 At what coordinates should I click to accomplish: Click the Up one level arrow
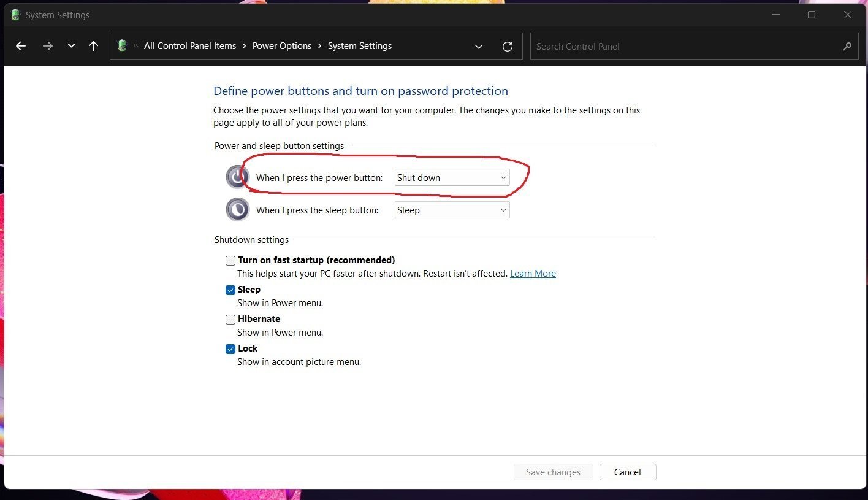point(93,46)
